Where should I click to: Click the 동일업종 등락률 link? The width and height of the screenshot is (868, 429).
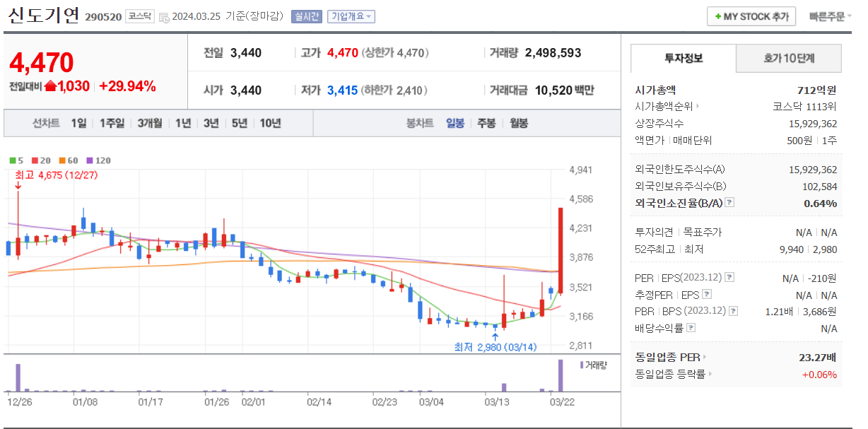click(671, 374)
